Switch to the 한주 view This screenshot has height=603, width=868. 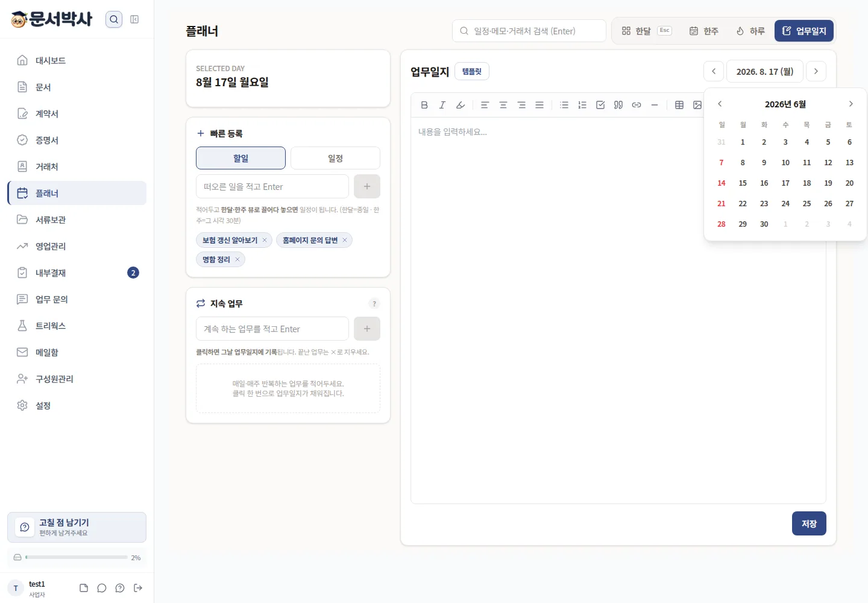pyautogui.click(x=704, y=31)
